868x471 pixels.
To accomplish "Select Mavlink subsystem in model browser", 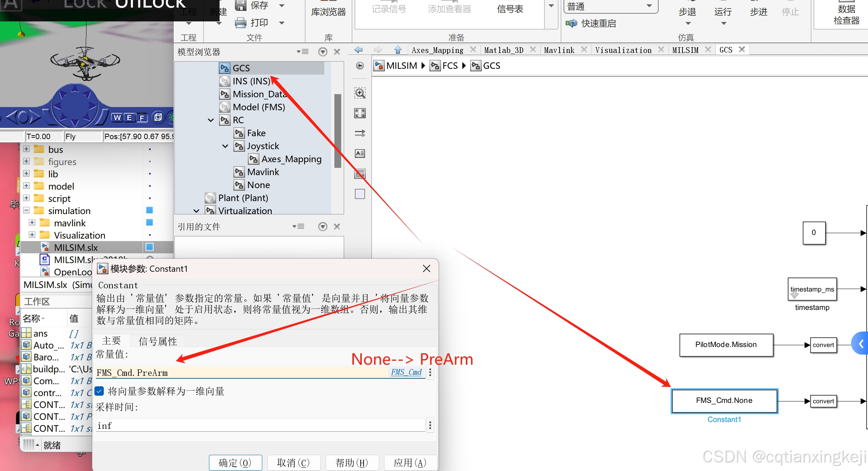I will point(263,172).
